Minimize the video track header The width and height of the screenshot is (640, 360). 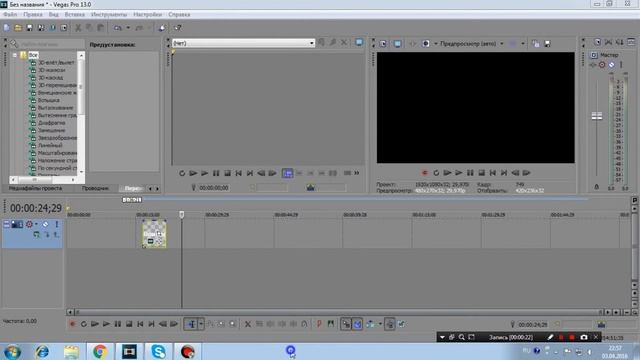pos(6,224)
